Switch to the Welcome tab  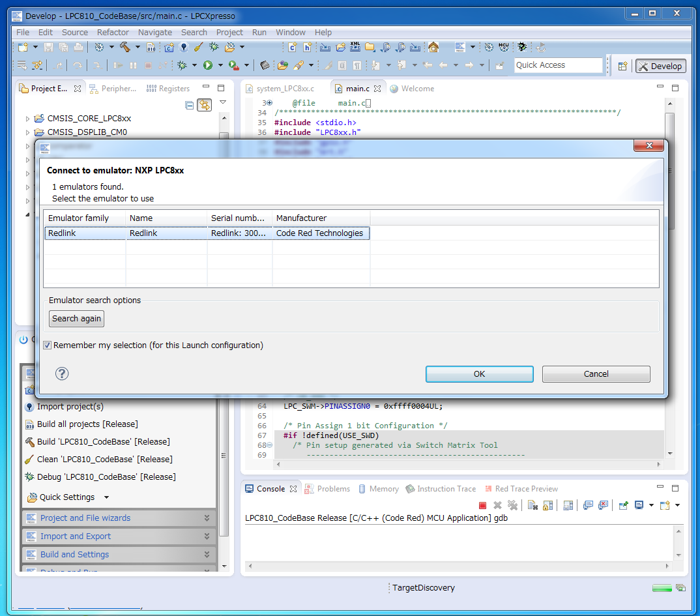(412, 89)
